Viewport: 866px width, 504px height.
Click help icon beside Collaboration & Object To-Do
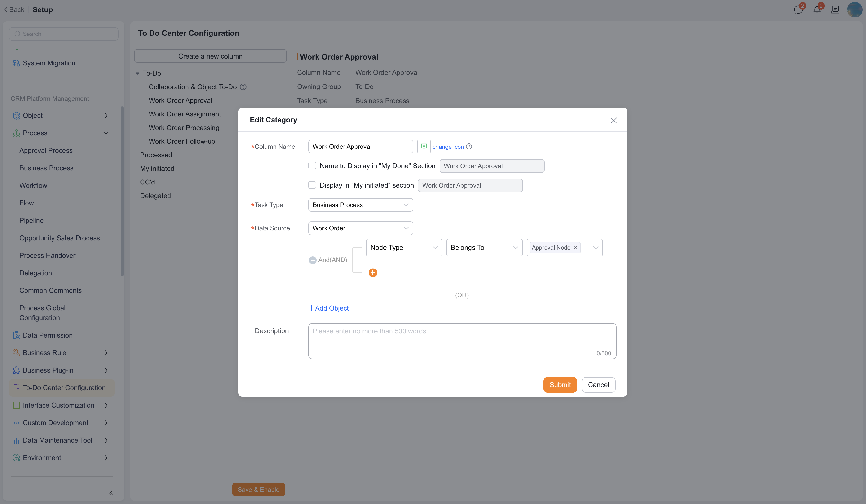point(243,87)
